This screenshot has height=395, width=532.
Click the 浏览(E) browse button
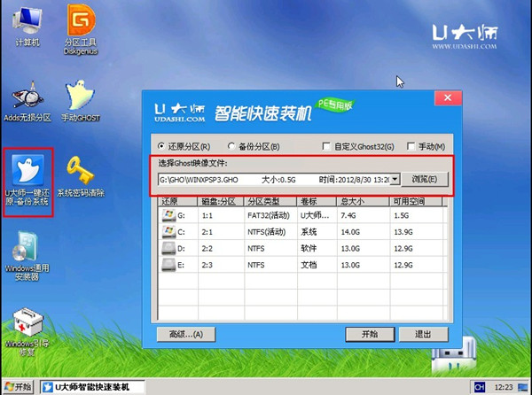[x=426, y=179]
